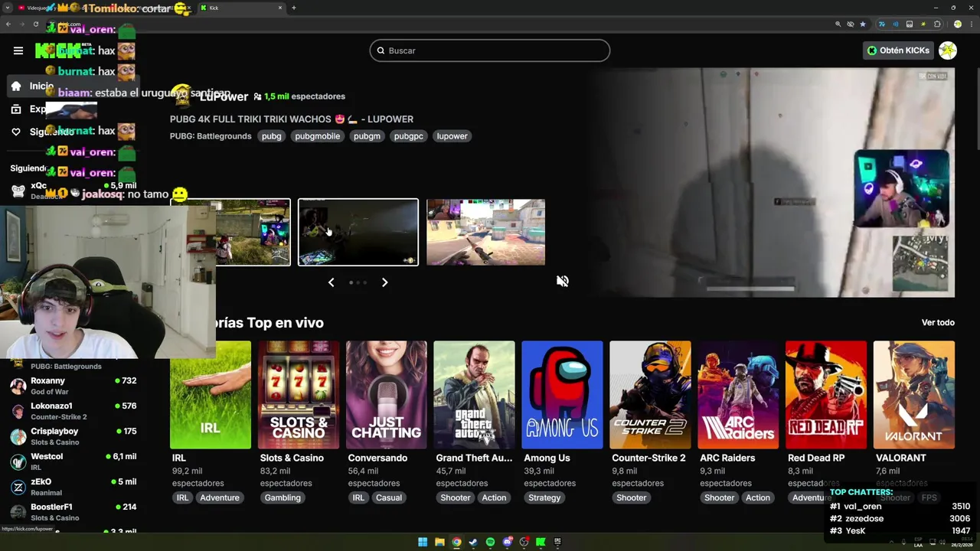Open the Slots & Casino category card
The height and width of the screenshot is (551, 980).
click(299, 395)
